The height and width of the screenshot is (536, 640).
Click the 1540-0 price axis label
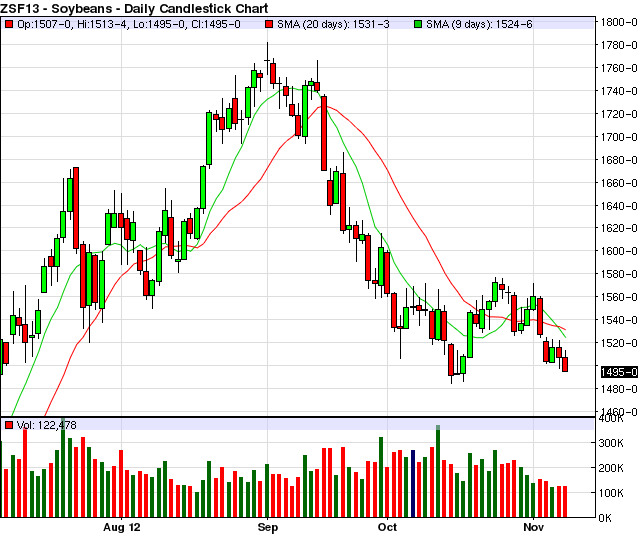point(619,320)
